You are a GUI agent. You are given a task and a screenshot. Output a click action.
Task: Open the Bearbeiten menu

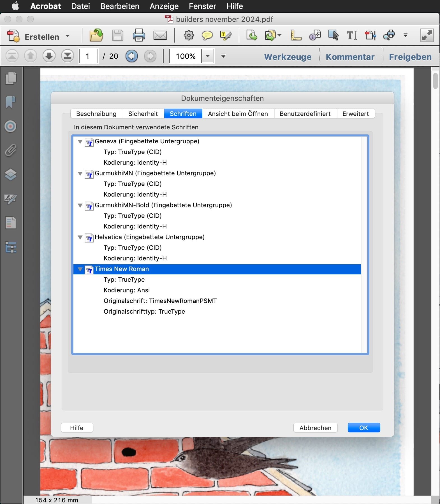[120, 6]
